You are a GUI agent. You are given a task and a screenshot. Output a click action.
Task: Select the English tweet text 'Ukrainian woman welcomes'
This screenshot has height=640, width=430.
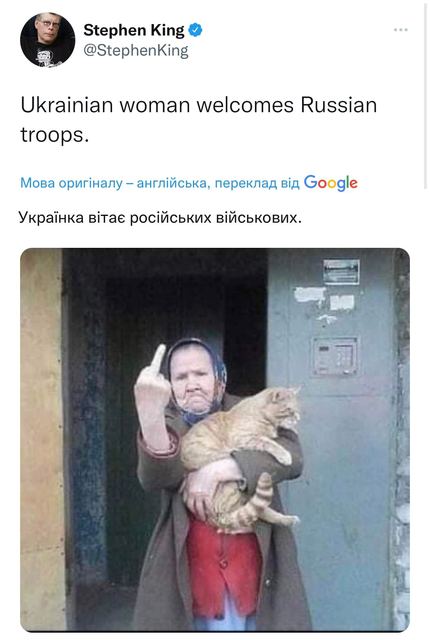[x=157, y=105]
